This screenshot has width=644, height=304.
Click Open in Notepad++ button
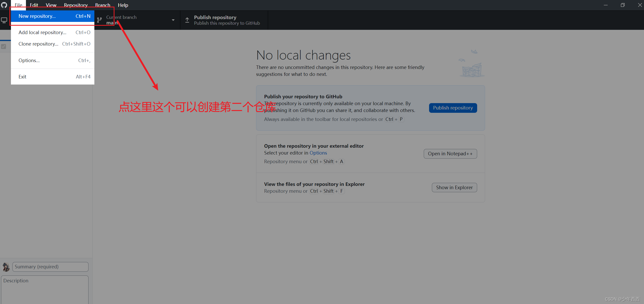pos(450,154)
